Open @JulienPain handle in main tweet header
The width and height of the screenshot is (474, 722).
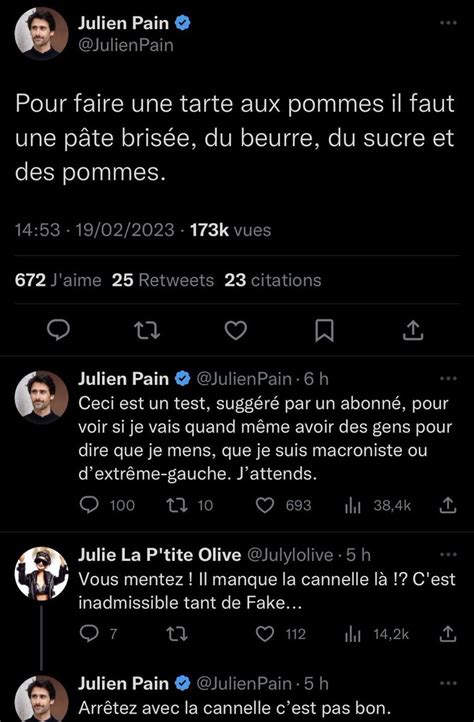[x=126, y=46]
